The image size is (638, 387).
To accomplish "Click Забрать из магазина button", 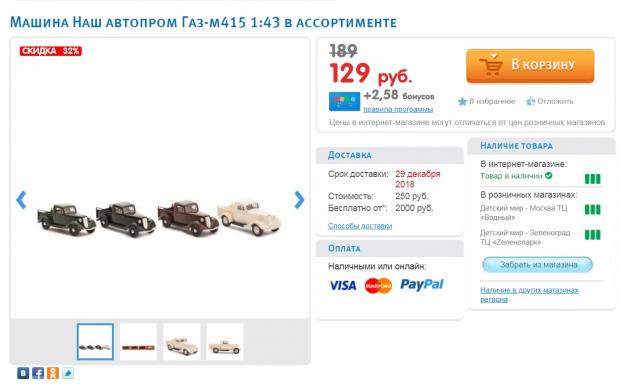I will [537, 265].
